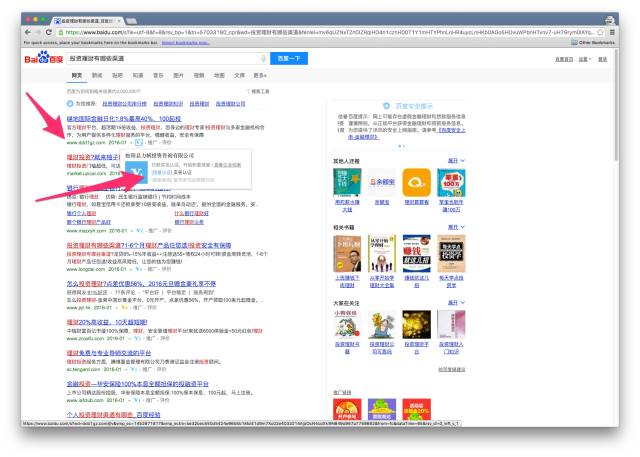Select the 地图 search tab
This screenshot has height=457, width=640.
(219, 75)
